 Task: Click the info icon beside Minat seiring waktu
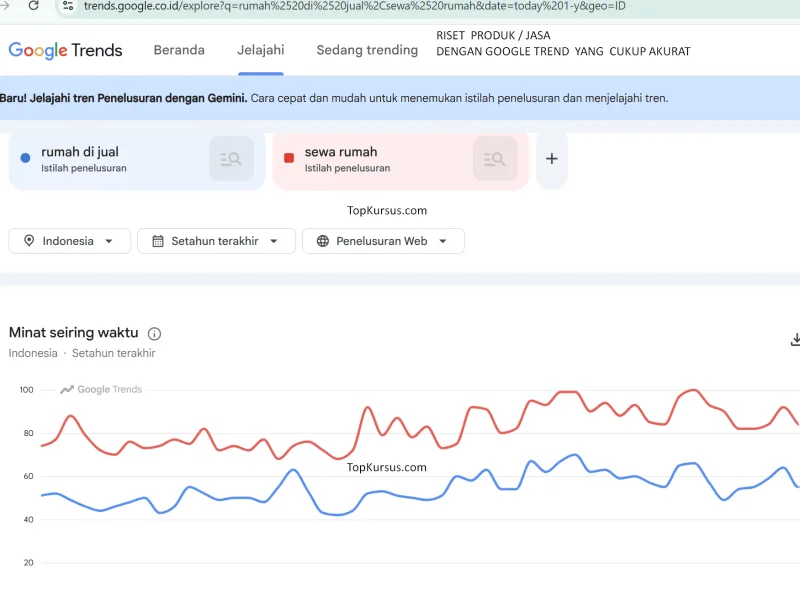pos(154,334)
